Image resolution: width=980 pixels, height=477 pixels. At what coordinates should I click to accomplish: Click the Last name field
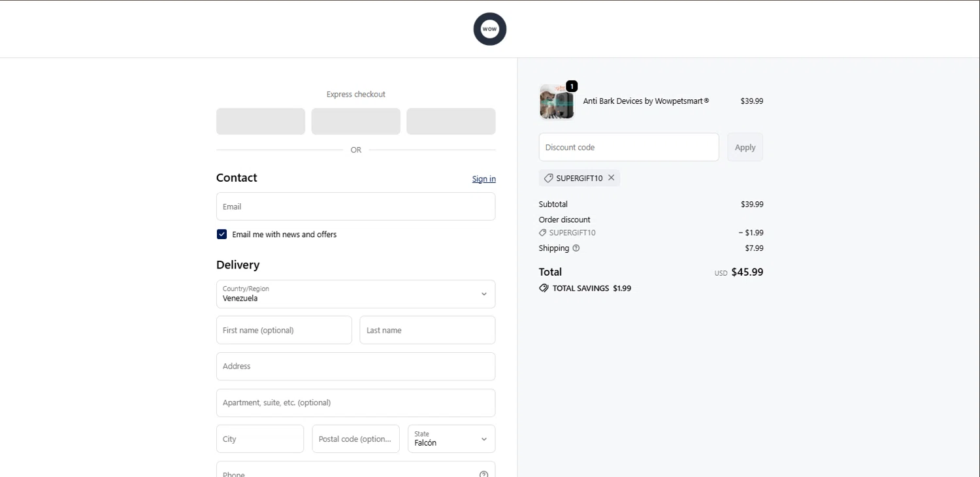tap(427, 330)
